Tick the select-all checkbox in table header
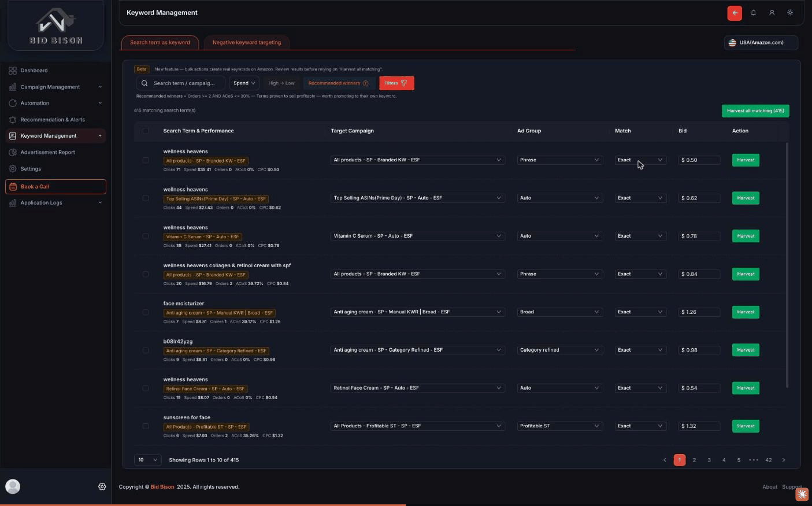Viewport: 812px width, 506px height. (x=146, y=131)
